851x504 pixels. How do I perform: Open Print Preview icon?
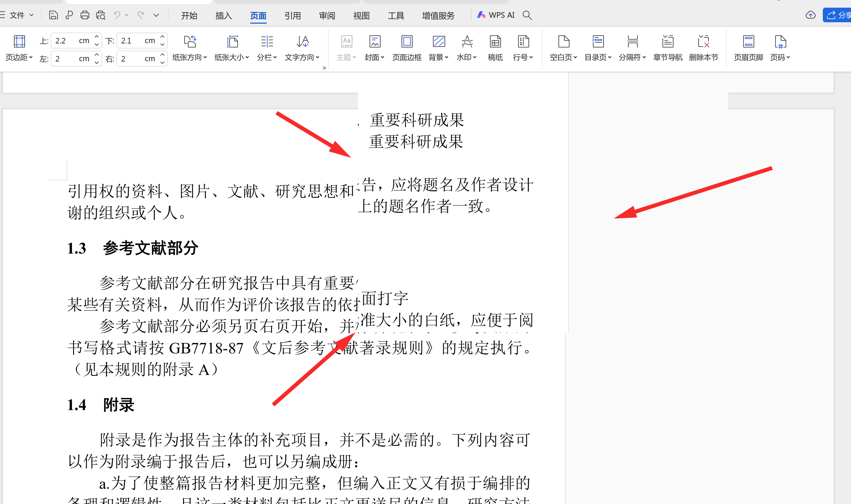point(101,15)
